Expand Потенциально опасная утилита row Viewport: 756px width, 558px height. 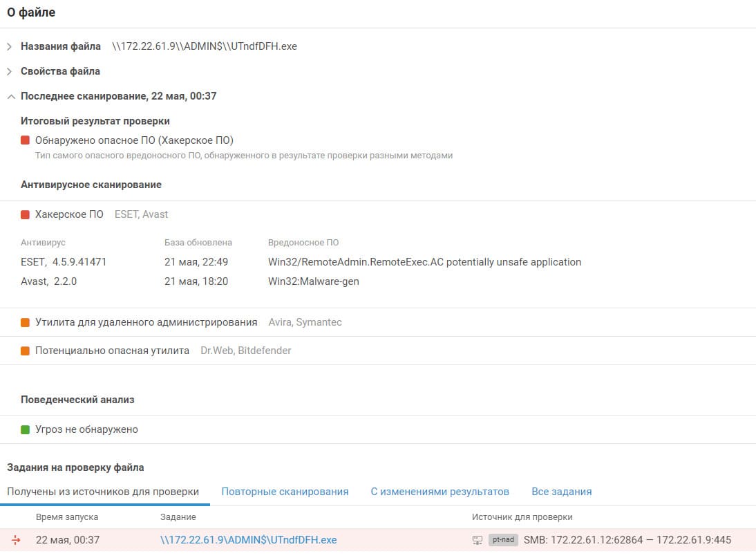[x=378, y=351]
